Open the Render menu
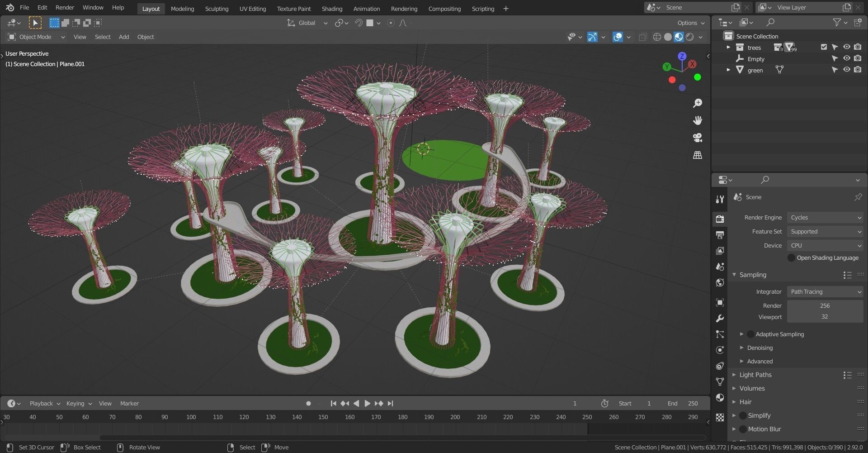Viewport: 868px width, 453px height. (65, 8)
